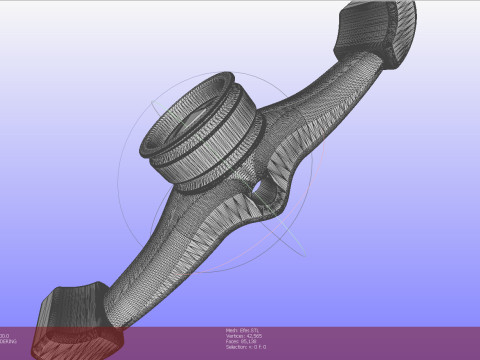The height and width of the screenshot is (360, 480).
Task: Click the Vertices count line in mesh info
Action: pos(244,336)
